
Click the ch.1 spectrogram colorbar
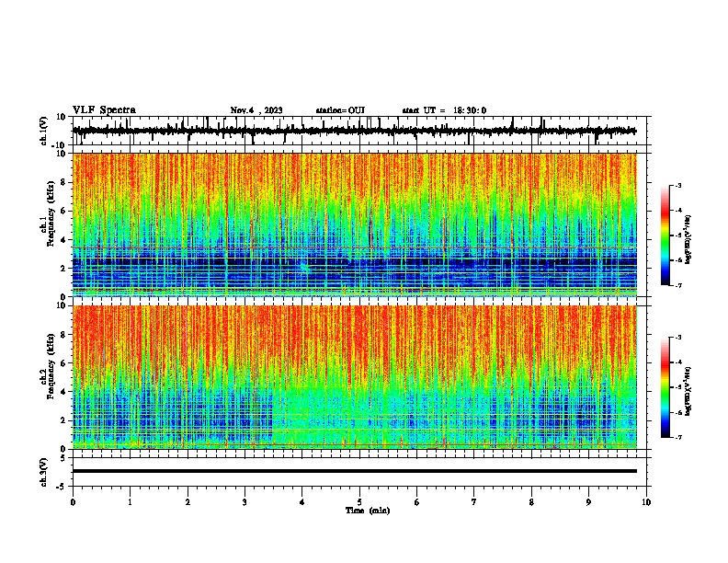[x=665, y=236]
